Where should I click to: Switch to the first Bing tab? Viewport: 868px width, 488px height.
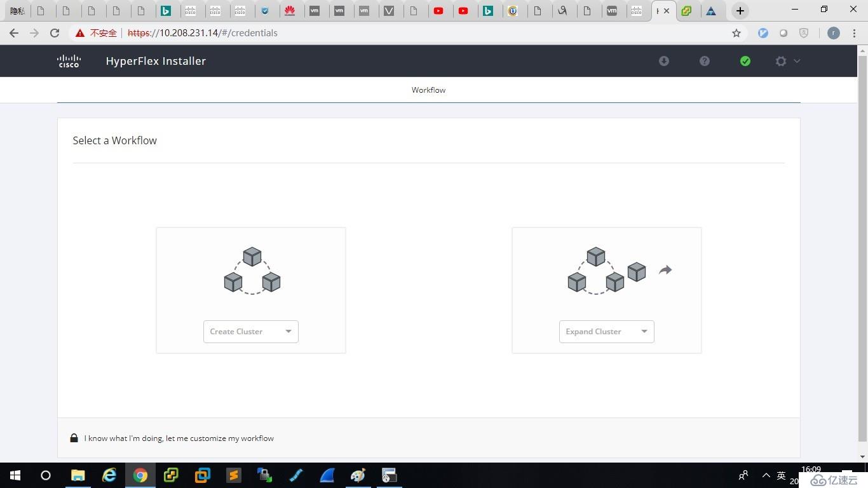166,11
